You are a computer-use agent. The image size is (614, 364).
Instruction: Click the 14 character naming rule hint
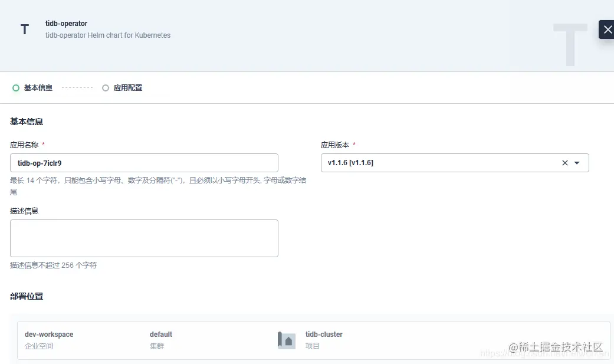(x=158, y=186)
